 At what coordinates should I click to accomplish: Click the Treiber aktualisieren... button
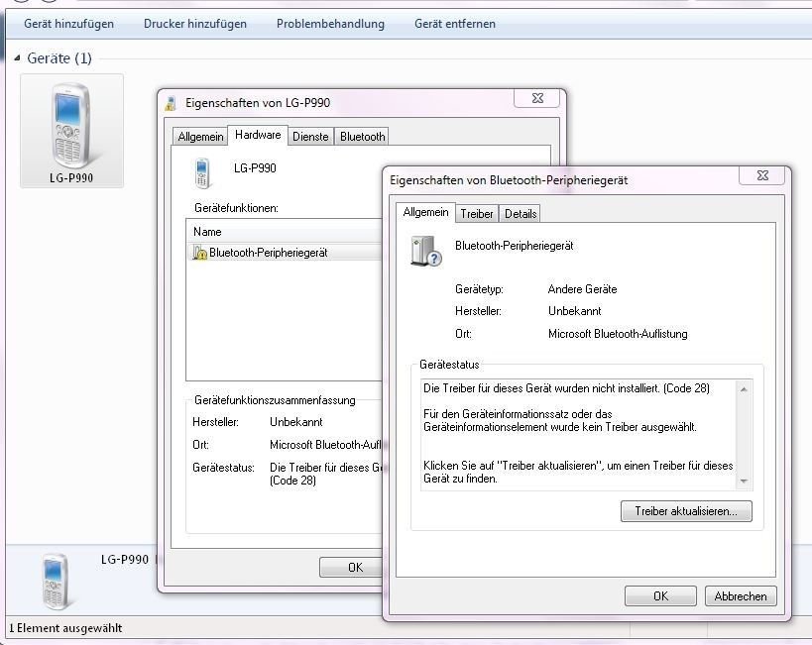686,511
